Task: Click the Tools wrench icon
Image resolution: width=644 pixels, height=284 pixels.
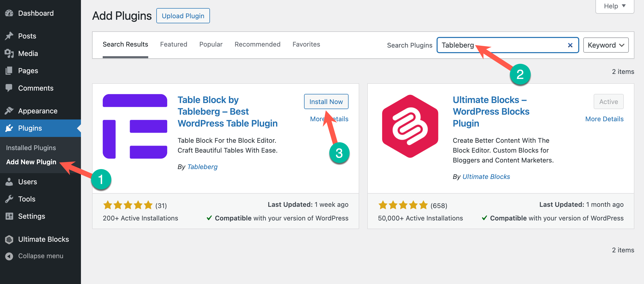Action: 9,199
